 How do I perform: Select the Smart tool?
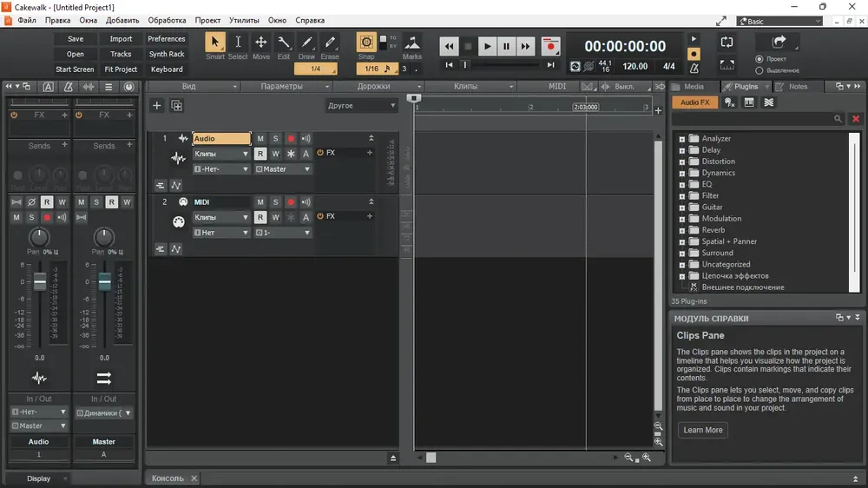click(214, 42)
